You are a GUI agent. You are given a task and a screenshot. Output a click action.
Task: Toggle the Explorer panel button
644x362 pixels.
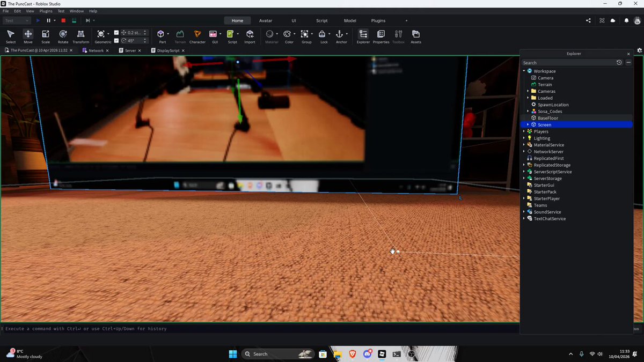point(363,36)
